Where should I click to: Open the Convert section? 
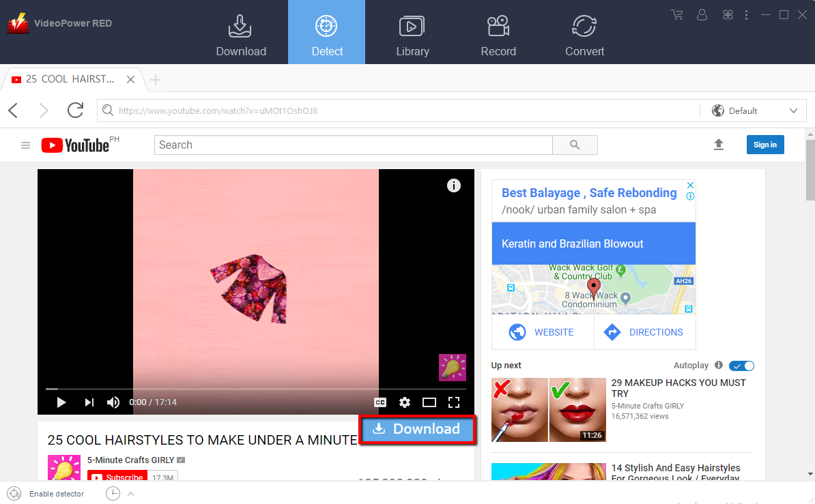click(584, 32)
